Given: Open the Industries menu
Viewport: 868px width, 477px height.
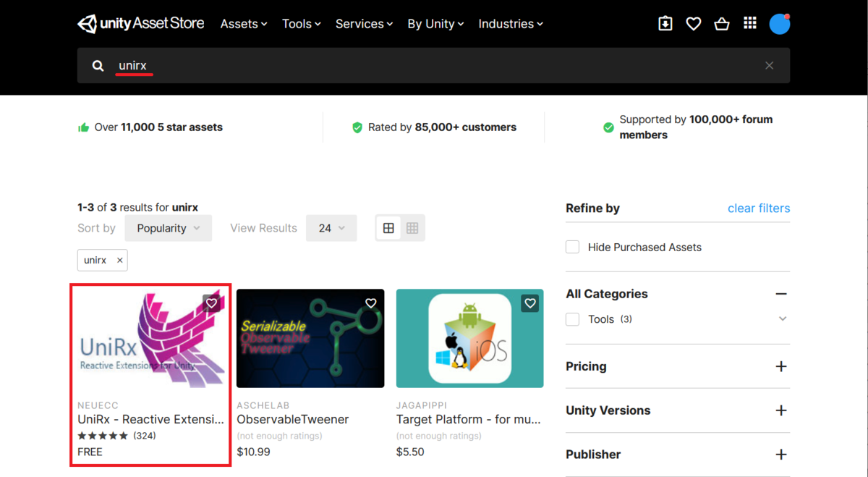Looking at the screenshot, I should click(511, 24).
